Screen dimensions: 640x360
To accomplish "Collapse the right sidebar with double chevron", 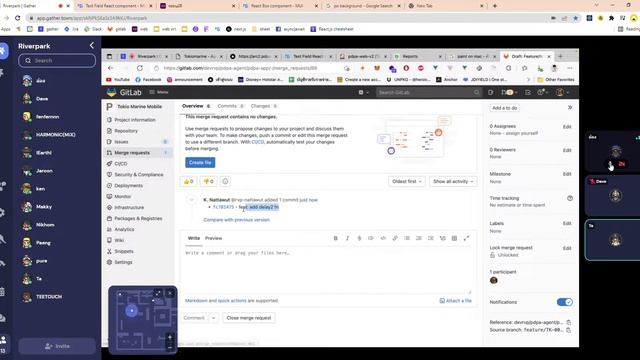I will pos(570,107).
